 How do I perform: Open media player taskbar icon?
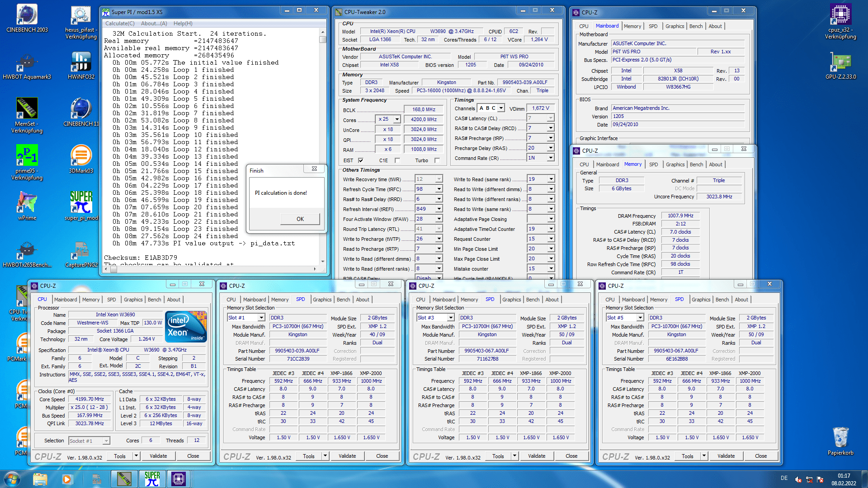pos(67,479)
